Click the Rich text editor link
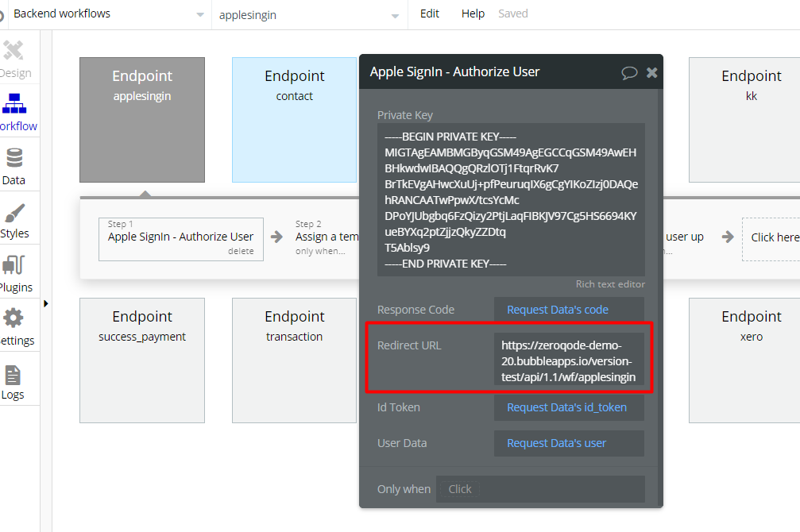 (610, 284)
